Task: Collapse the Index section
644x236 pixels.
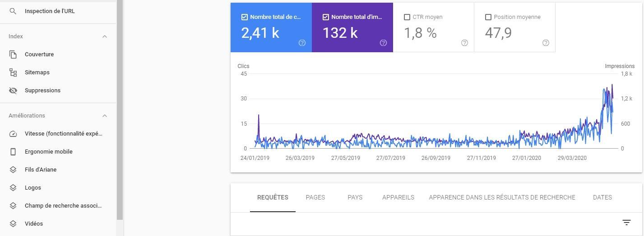Action: (x=105, y=36)
